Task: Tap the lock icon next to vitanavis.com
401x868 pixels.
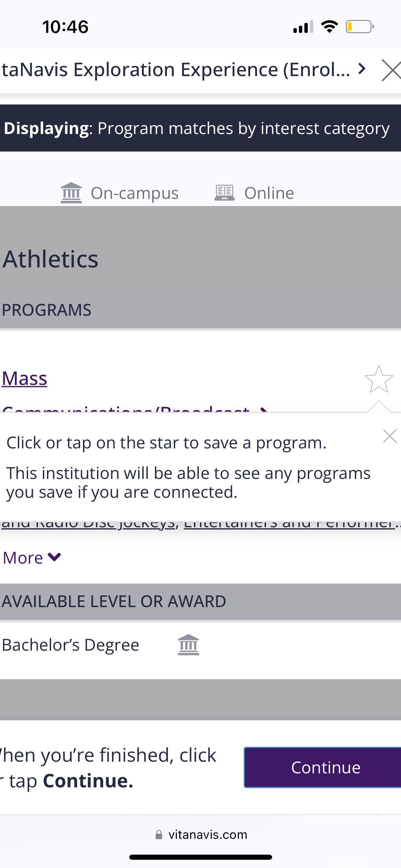Action: [x=159, y=834]
